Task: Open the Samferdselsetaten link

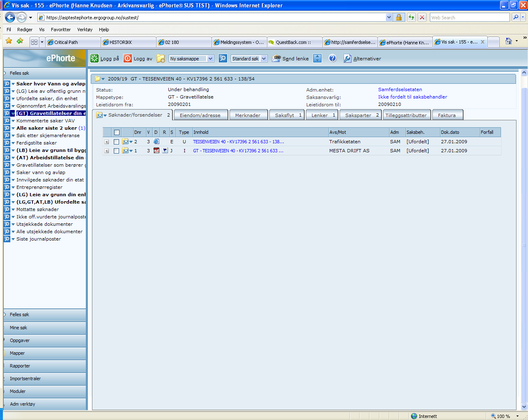Action: click(x=400, y=90)
